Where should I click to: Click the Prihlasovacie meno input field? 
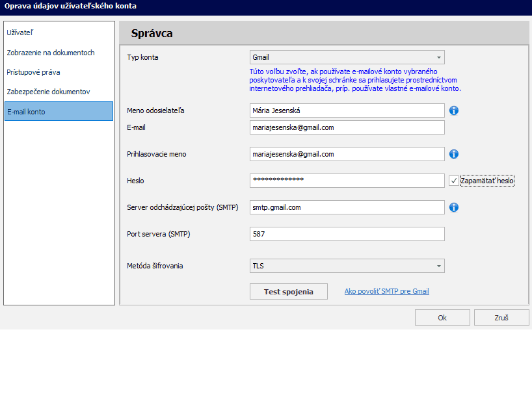[347, 154]
